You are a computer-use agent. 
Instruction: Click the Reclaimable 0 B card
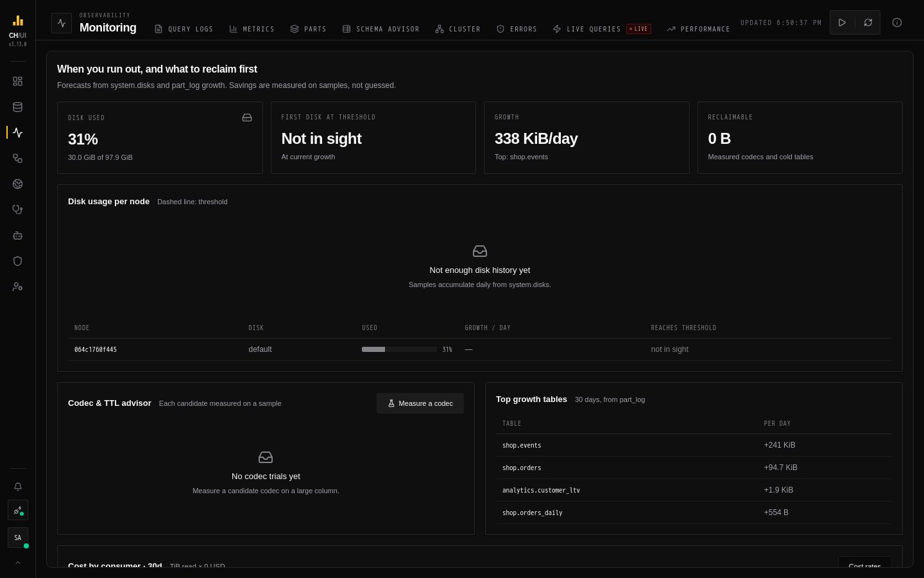tap(800, 137)
